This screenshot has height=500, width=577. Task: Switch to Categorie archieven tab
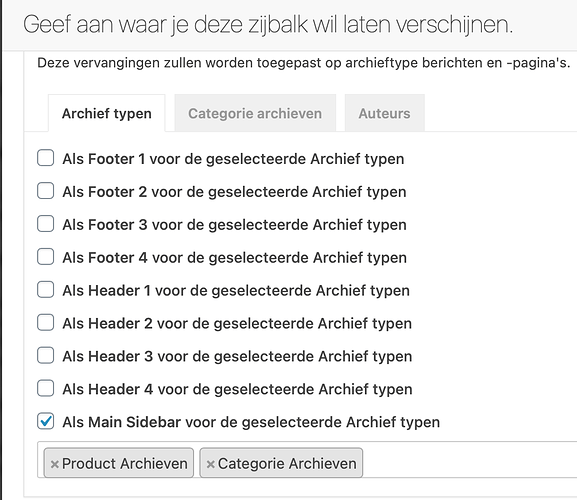click(255, 113)
